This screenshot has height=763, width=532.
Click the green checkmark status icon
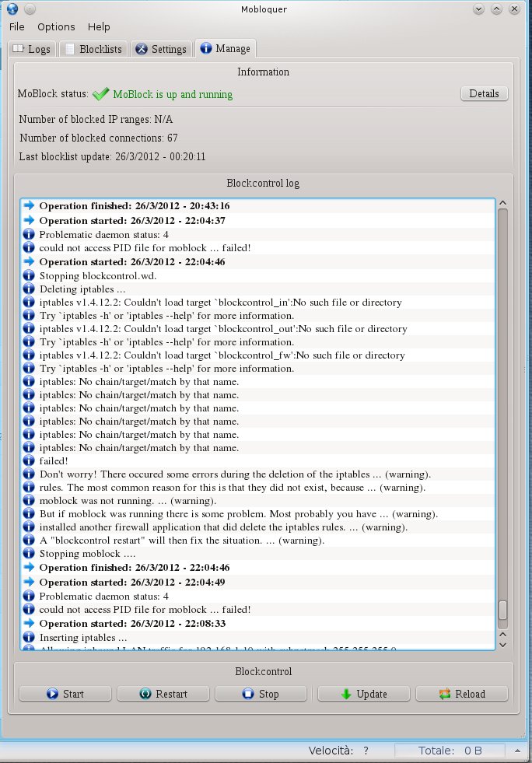[x=101, y=94]
